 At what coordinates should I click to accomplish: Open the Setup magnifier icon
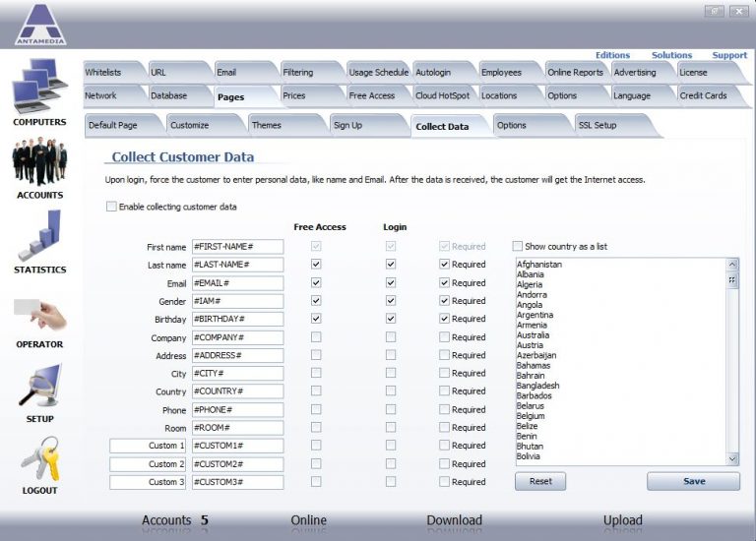tap(40, 386)
